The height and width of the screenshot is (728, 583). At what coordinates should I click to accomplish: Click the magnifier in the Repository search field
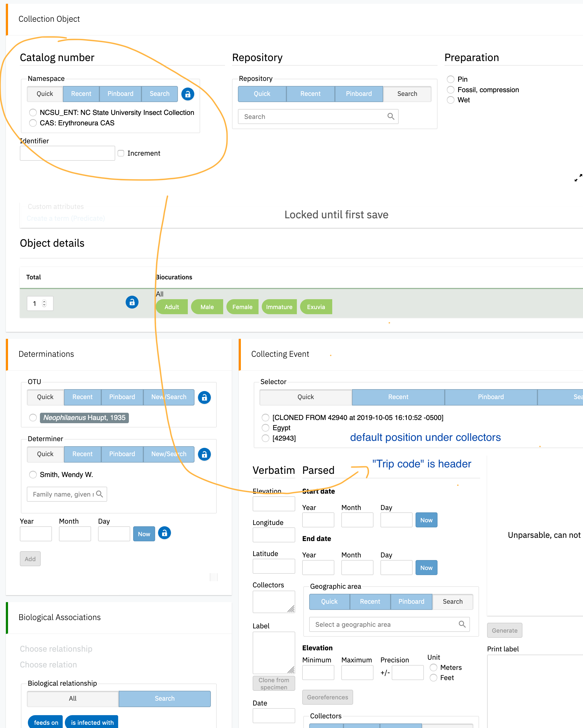click(x=391, y=116)
